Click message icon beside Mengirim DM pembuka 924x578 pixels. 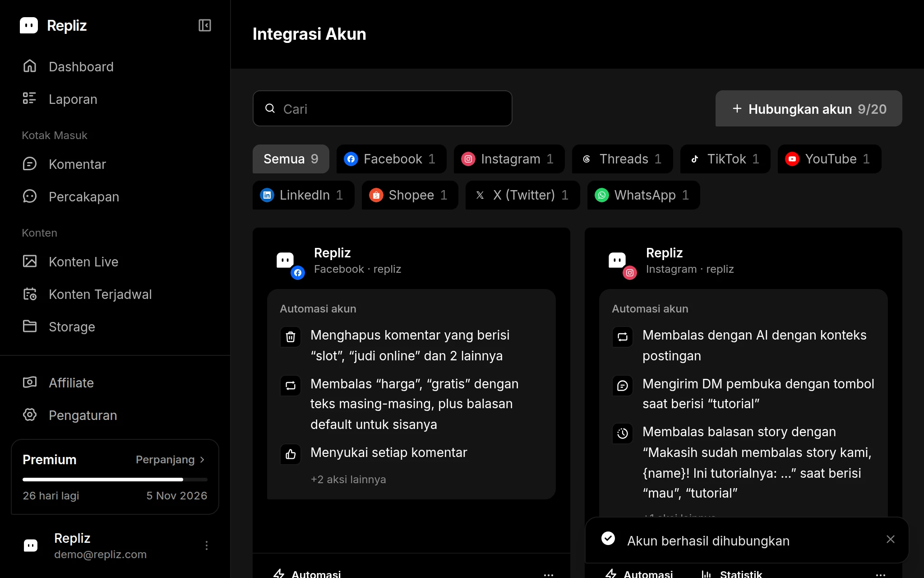[623, 386]
